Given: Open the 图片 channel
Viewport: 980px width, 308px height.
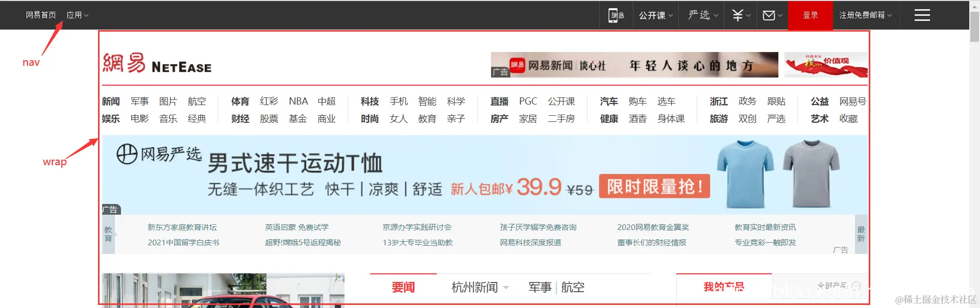Looking at the screenshot, I should 168,101.
